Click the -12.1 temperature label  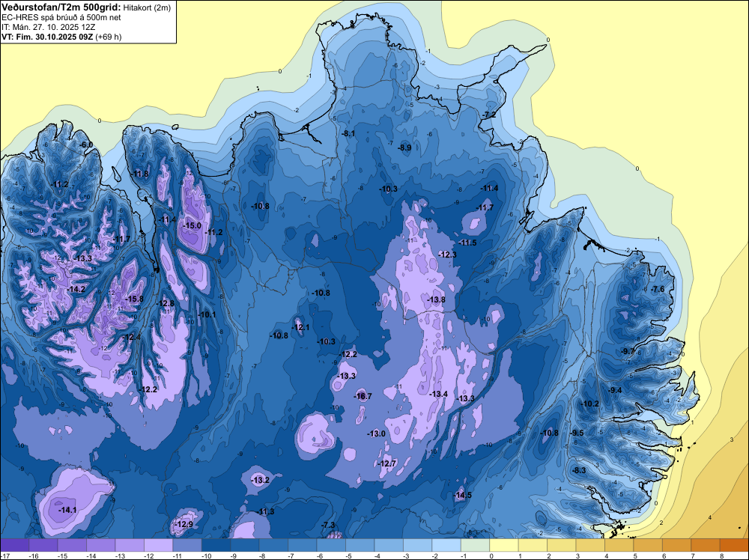[x=301, y=327]
